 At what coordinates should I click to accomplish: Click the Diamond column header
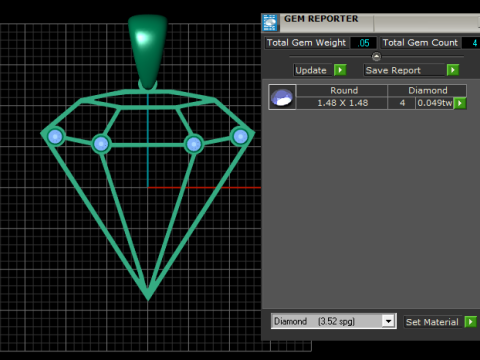[427, 91]
